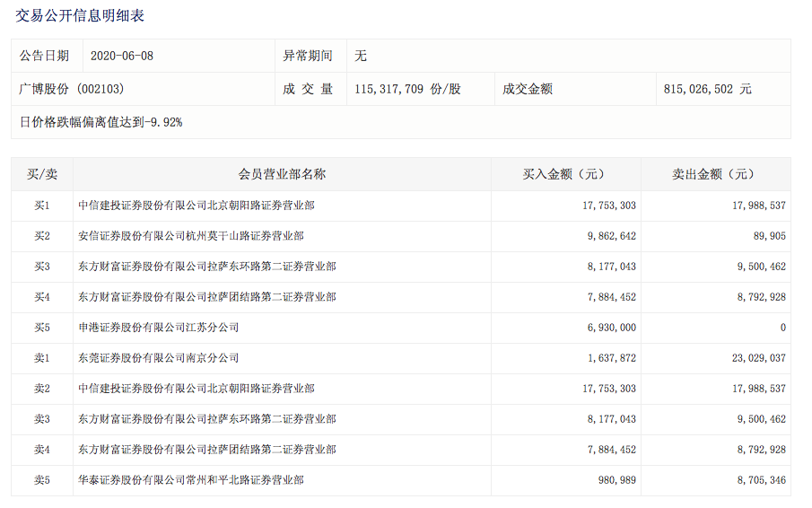Select 东方财富拉萨东环路 link in row 卖3

click(206, 419)
